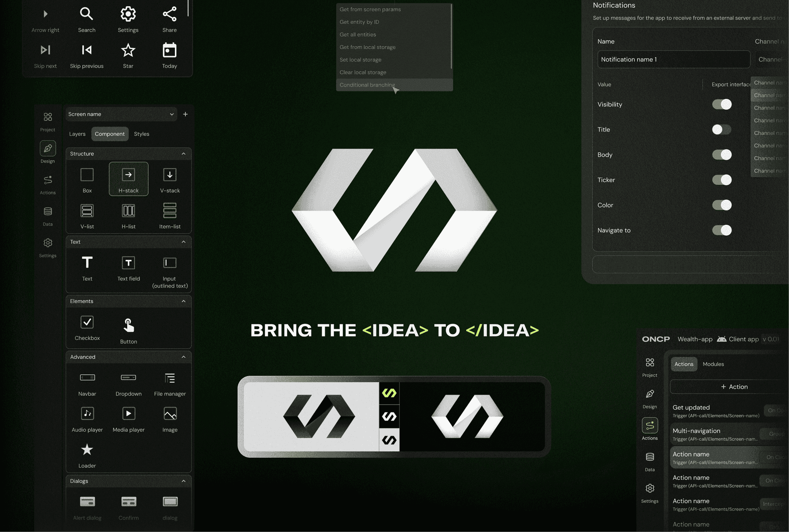Select the File manager component
Screen dimensions: 789x532
[170, 383]
